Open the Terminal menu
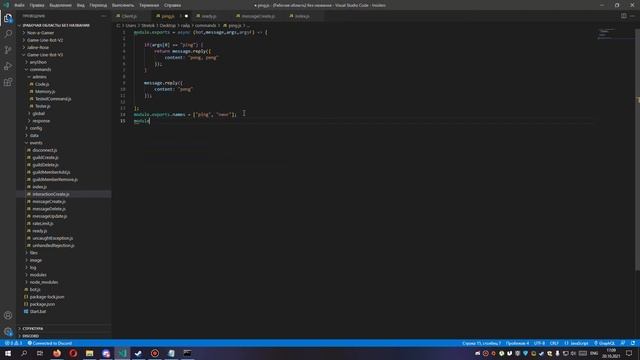The width and height of the screenshot is (640, 360). pyautogui.click(x=149, y=5)
